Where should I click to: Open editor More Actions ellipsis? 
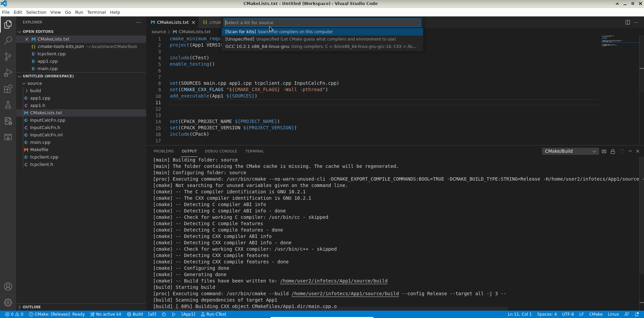636,22
